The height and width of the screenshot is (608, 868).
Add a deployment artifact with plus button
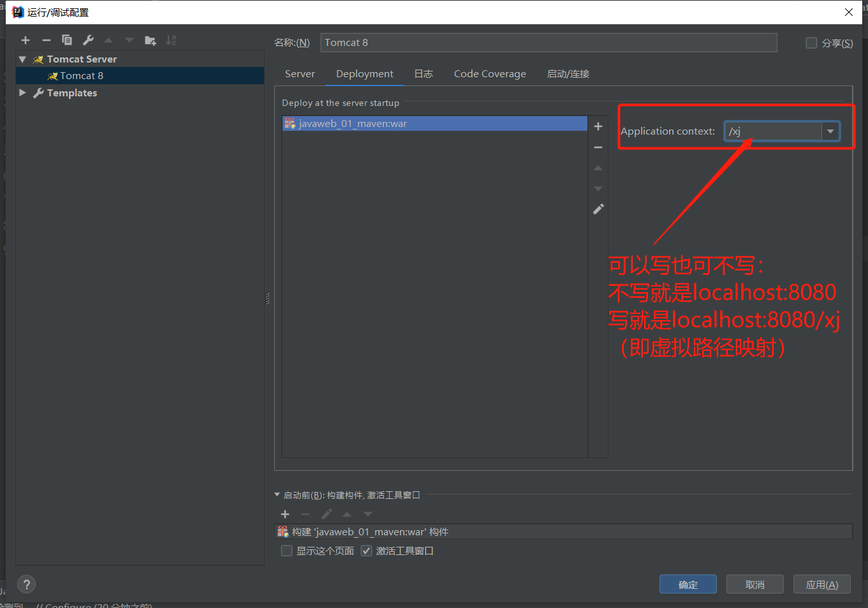pyautogui.click(x=598, y=126)
